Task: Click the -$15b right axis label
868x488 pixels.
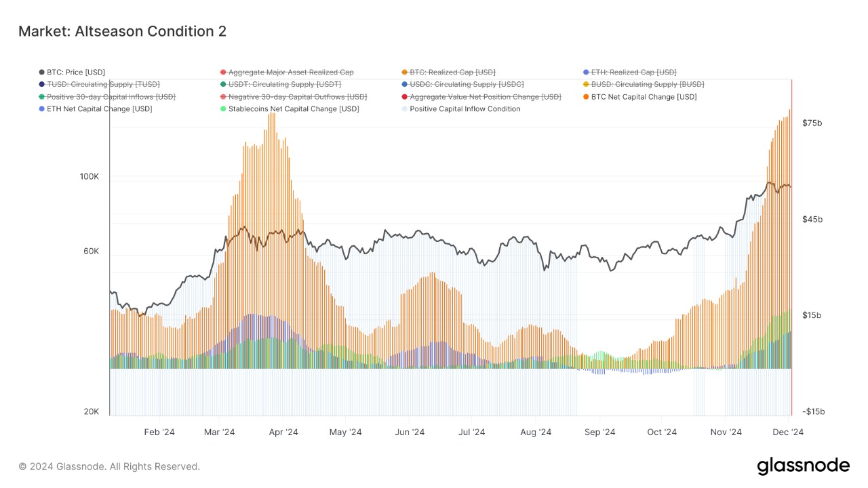Action: click(x=813, y=412)
